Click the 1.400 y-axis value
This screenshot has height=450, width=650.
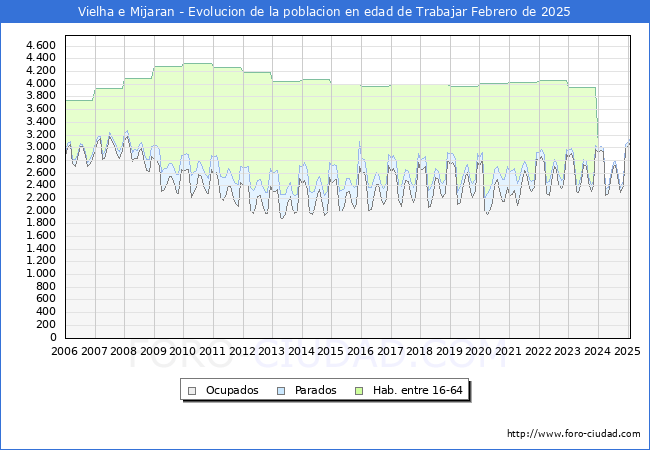(41, 249)
